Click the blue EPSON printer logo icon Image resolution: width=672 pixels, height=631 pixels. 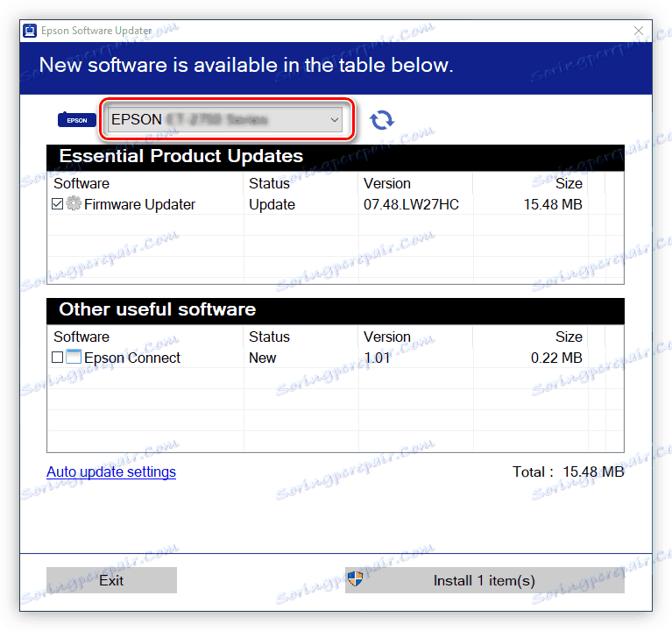77,119
